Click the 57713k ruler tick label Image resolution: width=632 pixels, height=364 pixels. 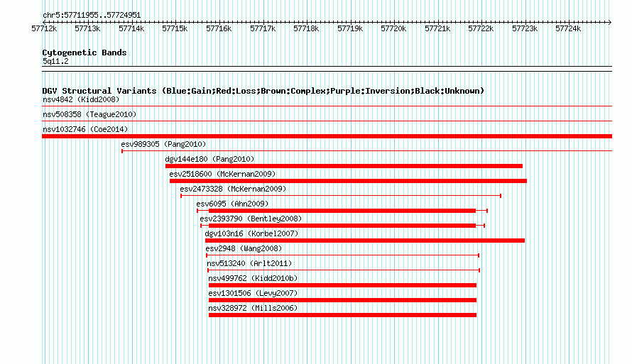click(x=87, y=28)
